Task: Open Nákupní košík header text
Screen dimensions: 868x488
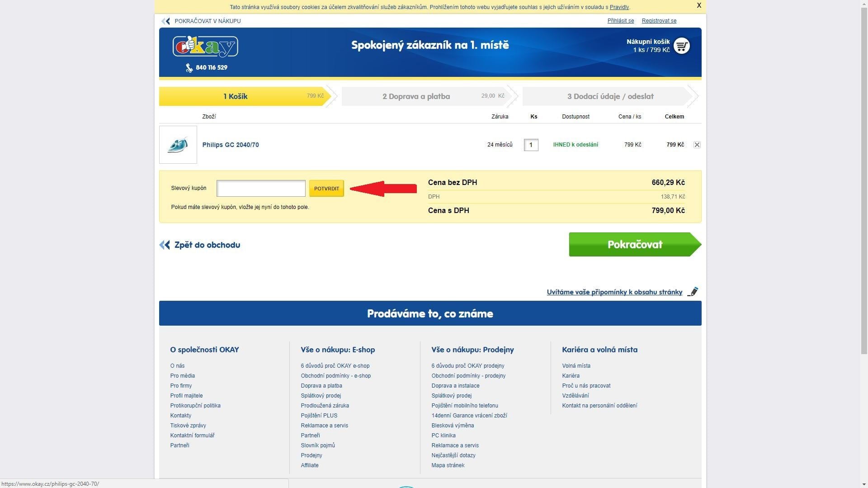Action: tap(648, 42)
